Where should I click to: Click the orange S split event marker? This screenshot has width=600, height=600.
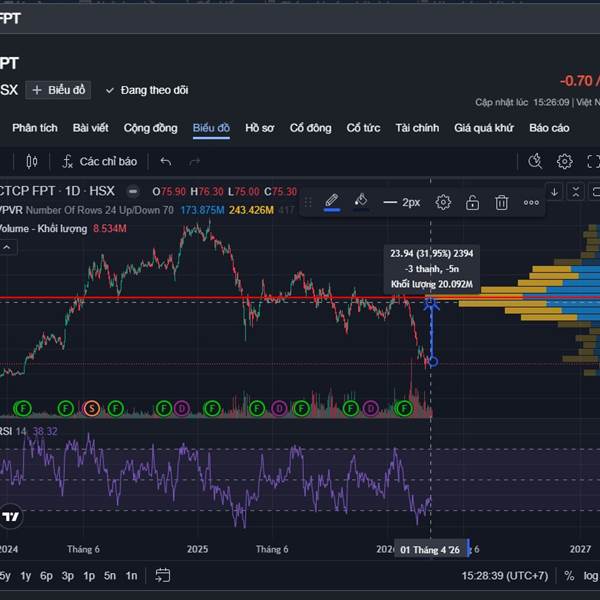91,408
